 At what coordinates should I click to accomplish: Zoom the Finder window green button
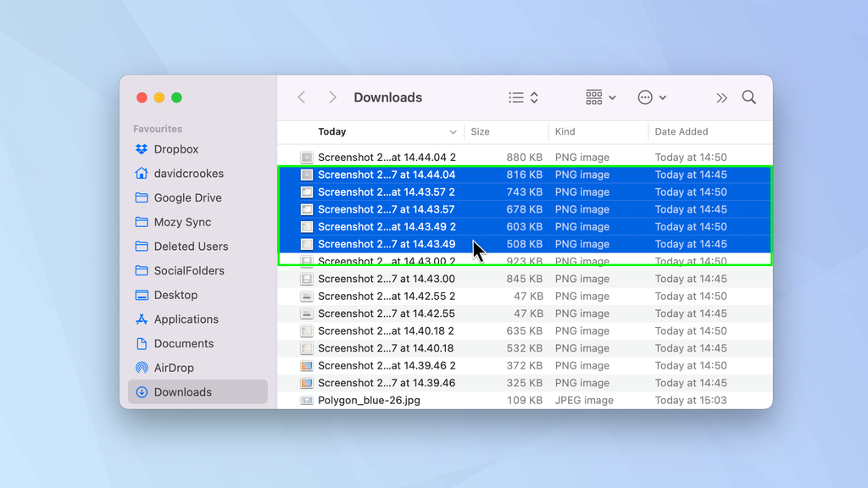[176, 98]
